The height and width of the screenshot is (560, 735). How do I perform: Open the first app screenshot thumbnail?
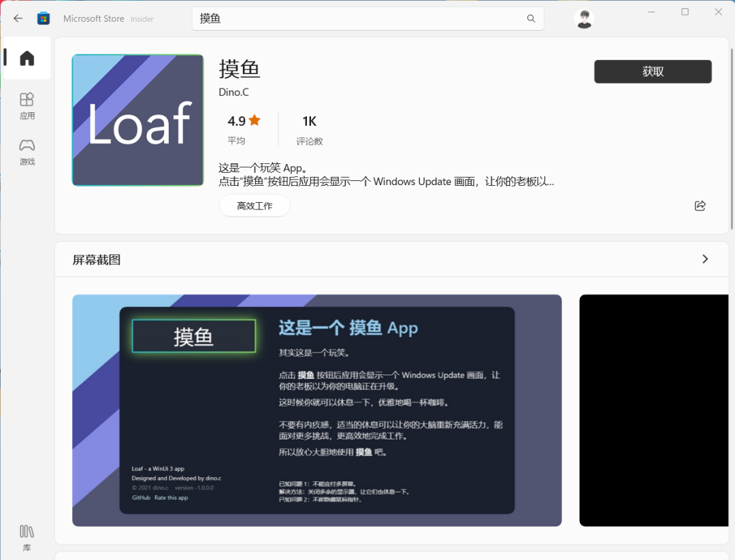click(317, 410)
